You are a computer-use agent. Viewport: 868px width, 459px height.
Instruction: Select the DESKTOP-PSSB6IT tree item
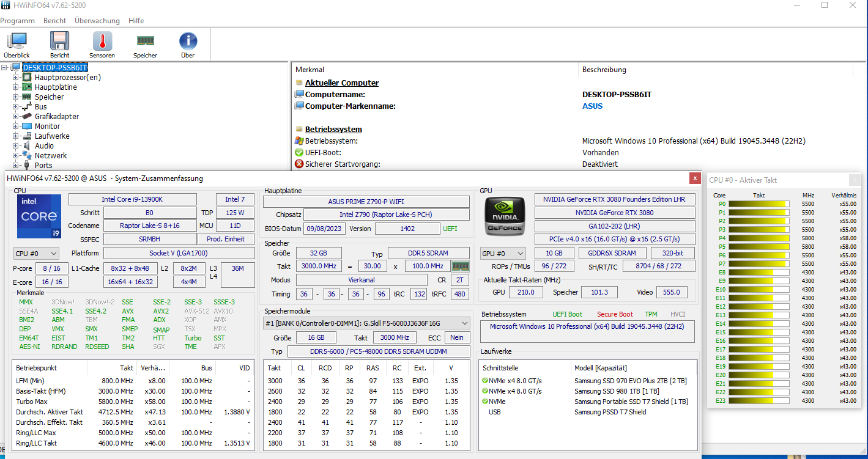click(x=56, y=68)
